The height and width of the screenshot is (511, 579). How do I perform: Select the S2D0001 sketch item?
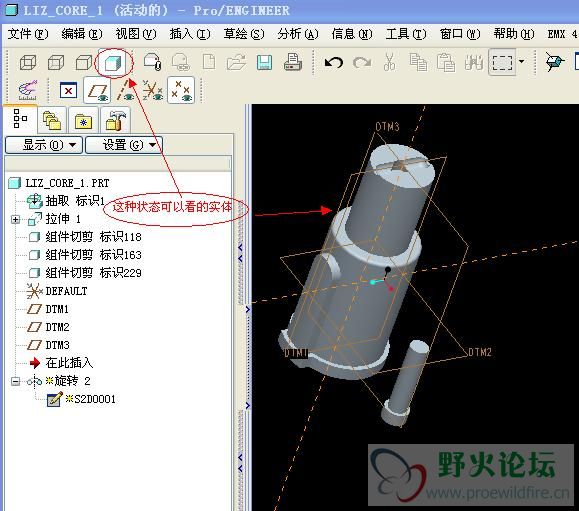coord(81,399)
